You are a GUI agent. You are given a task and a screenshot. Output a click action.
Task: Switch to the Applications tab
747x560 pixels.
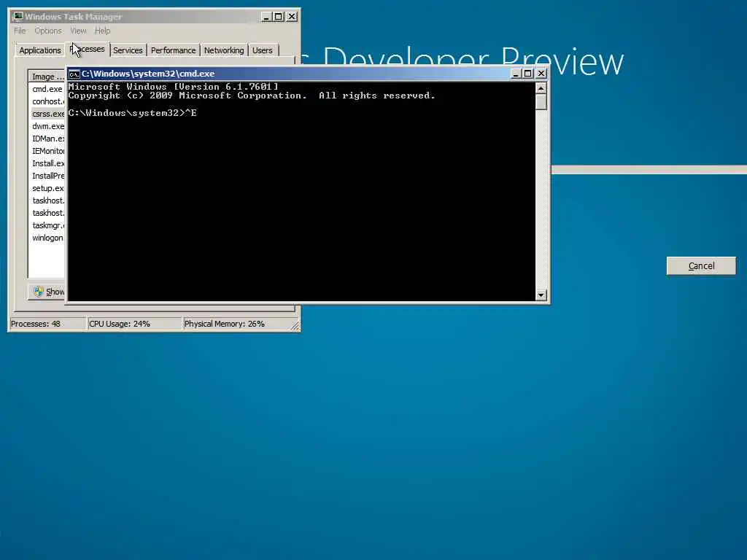[40, 50]
